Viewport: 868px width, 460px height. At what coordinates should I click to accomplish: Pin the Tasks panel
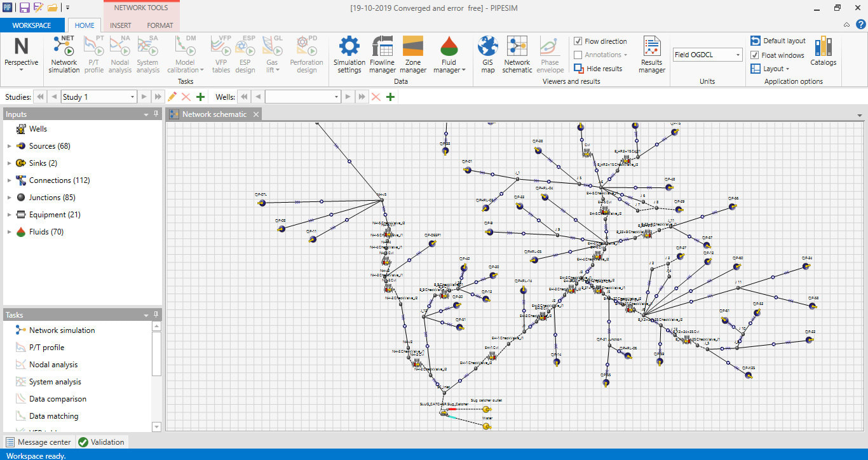point(156,315)
